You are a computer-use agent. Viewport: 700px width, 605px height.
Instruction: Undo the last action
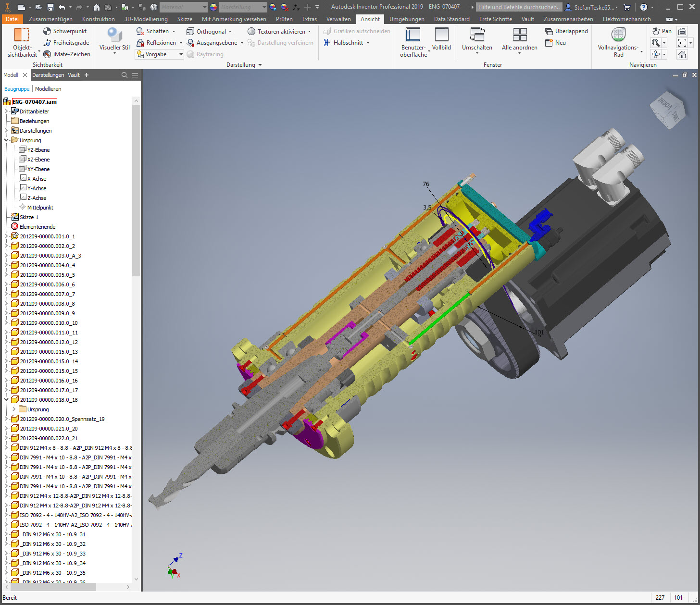(x=62, y=7)
